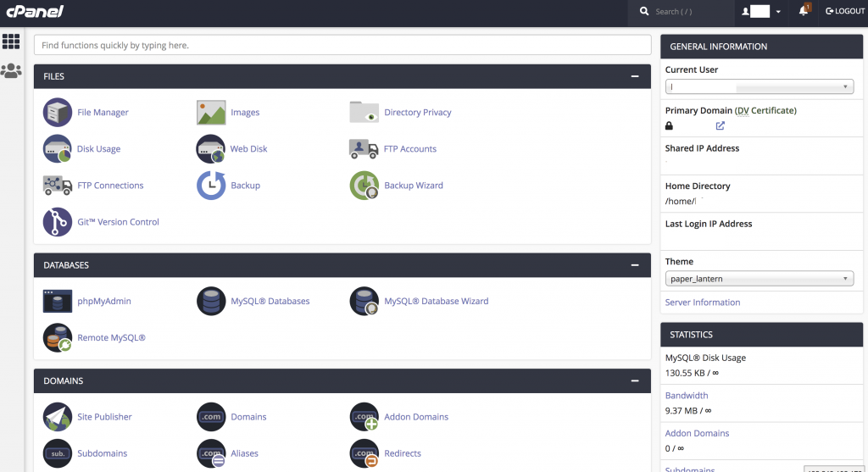The width and height of the screenshot is (868, 472).
Task: Open the Backup Wizard link
Action: point(414,186)
